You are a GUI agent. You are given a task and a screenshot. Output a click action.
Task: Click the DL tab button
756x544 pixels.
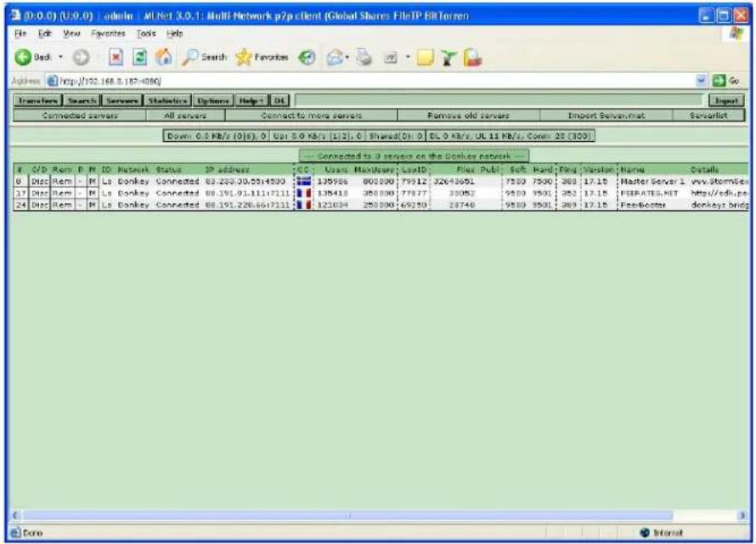(279, 100)
